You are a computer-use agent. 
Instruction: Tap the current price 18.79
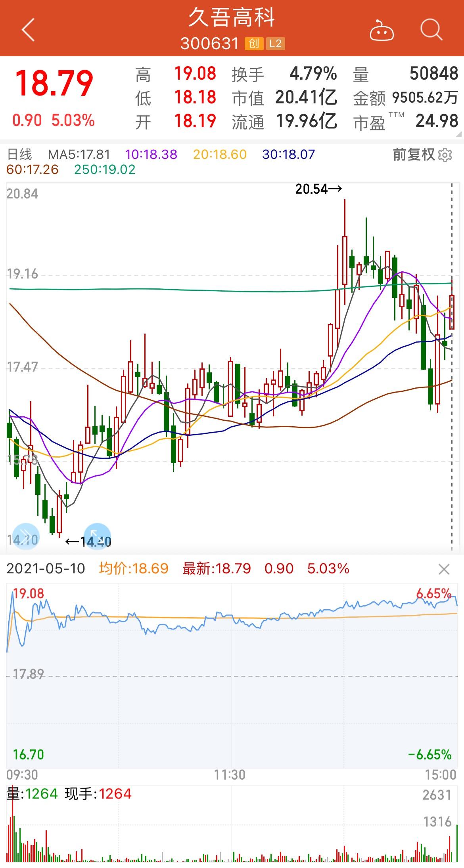[x=54, y=84]
